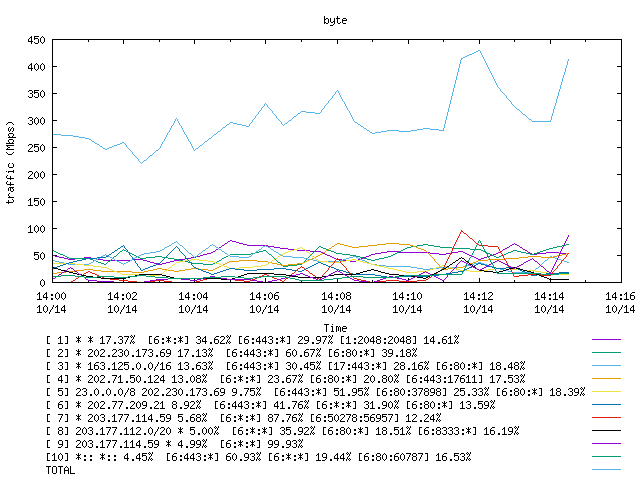Click the light blue swatch for entry [ 3]
Image resolution: width=640 pixels, height=480 pixels.
coord(606,366)
